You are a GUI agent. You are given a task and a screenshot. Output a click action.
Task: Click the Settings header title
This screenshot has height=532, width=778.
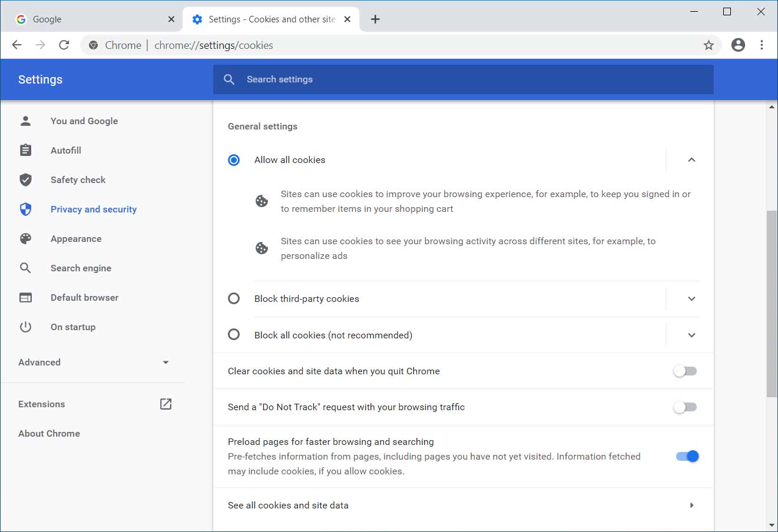point(40,79)
